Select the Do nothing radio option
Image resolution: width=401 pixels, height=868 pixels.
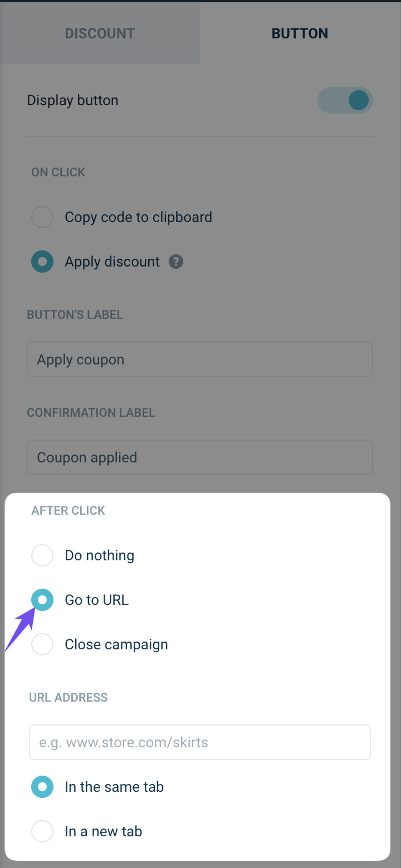pos(42,555)
